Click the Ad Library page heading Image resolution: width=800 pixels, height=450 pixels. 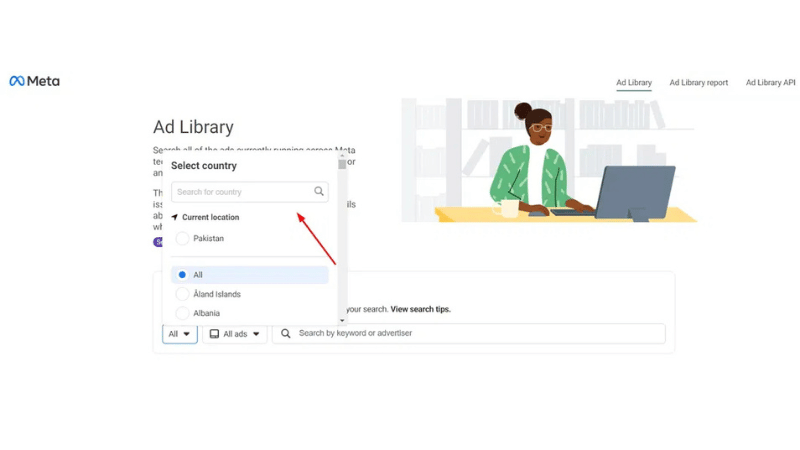point(193,127)
